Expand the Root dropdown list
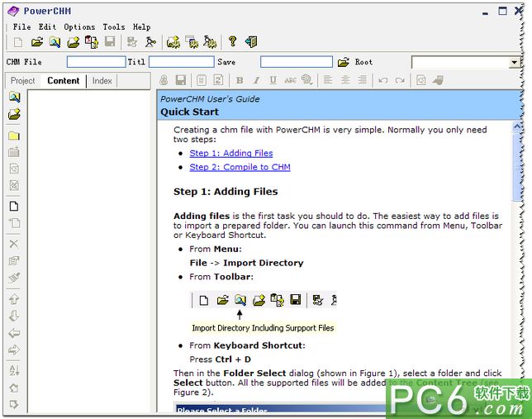Viewport: 532px width, 419px height. (x=514, y=63)
